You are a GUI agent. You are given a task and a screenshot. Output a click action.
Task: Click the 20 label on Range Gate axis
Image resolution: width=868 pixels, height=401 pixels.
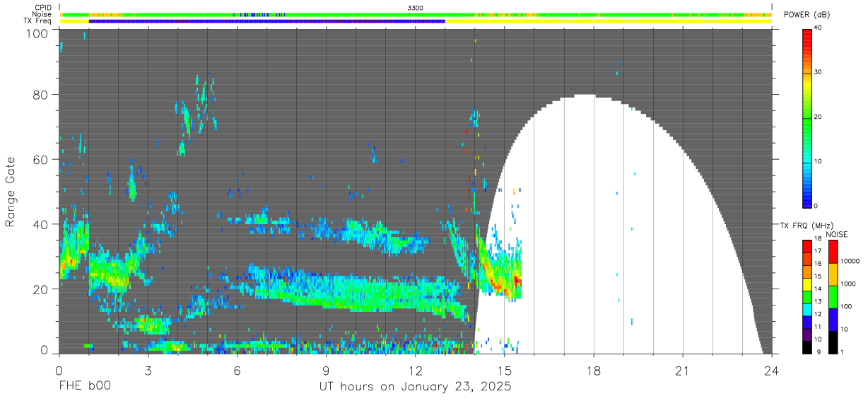(x=41, y=289)
